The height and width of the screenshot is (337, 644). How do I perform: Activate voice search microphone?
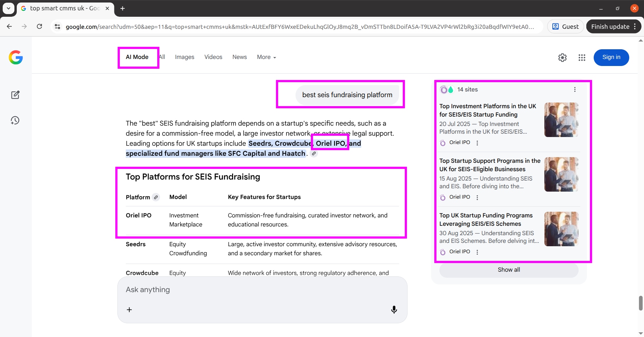pos(394,309)
